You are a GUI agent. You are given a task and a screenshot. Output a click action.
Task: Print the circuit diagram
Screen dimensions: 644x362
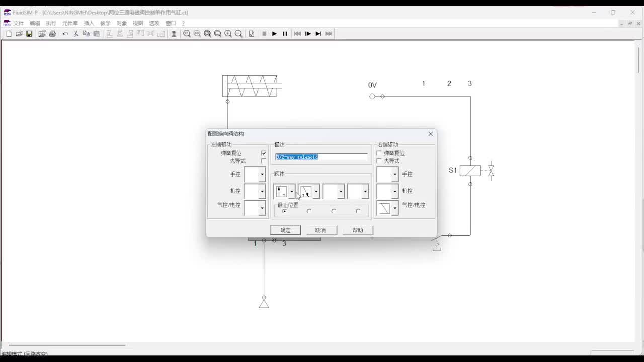click(x=52, y=34)
